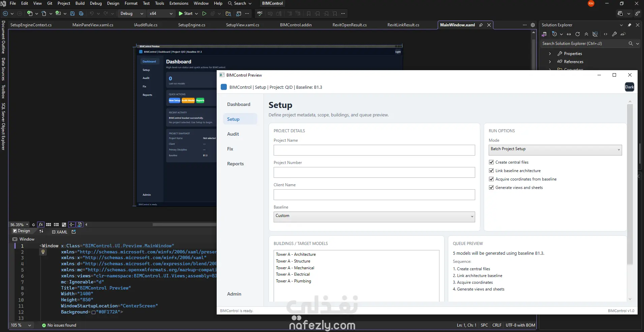Click the Preview Selected Items icon
This screenshot has width=644, height=332.
click(x=623, y=34)
